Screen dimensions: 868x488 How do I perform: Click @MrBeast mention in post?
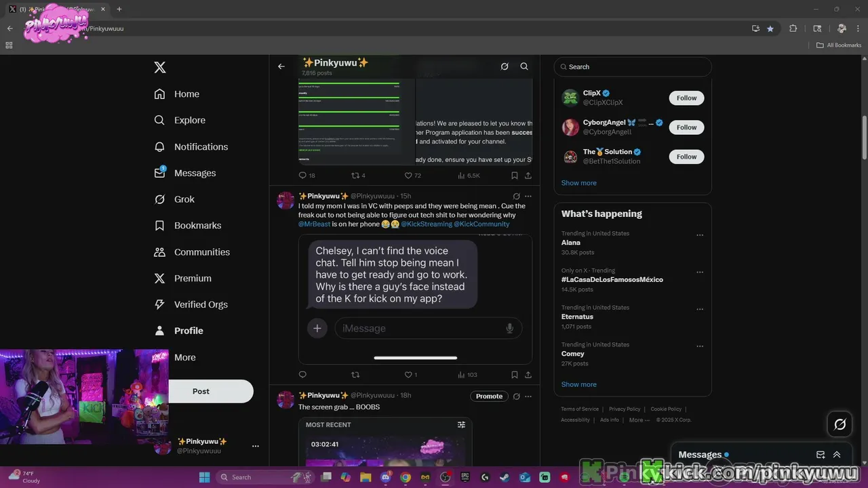(314, 224)
